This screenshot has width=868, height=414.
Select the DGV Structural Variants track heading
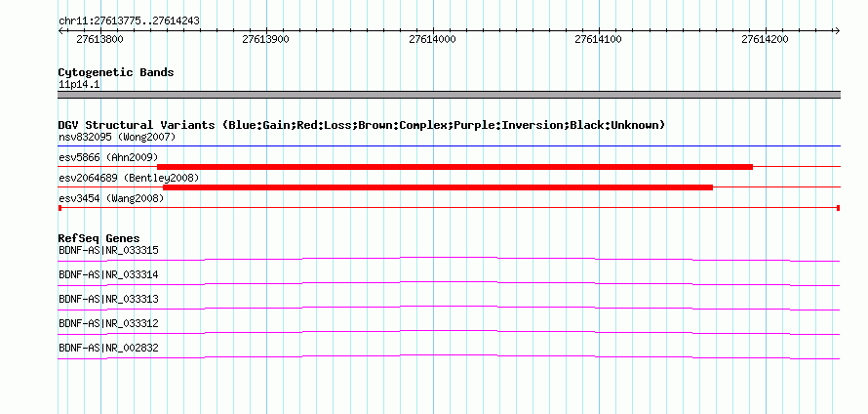click(362, 125)
